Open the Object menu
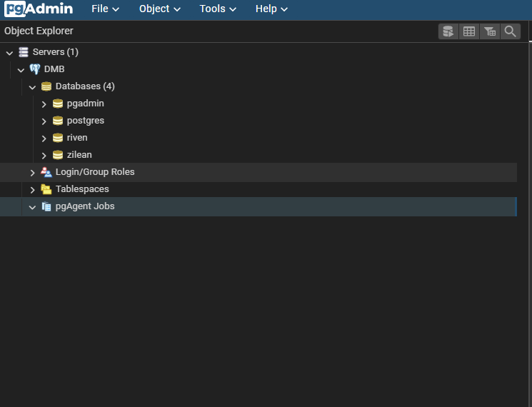 click(x=160, y=9)
